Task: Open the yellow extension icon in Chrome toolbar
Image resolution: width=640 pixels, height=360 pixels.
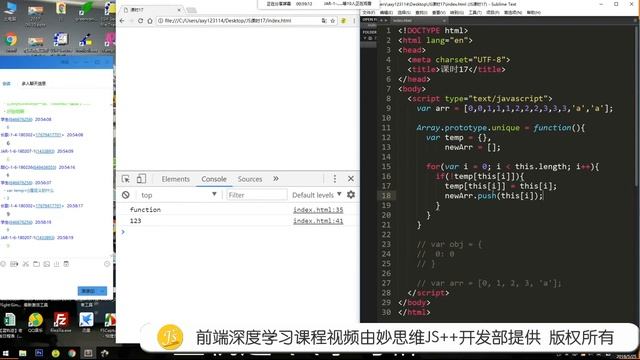Action: [x=343, y=20]
